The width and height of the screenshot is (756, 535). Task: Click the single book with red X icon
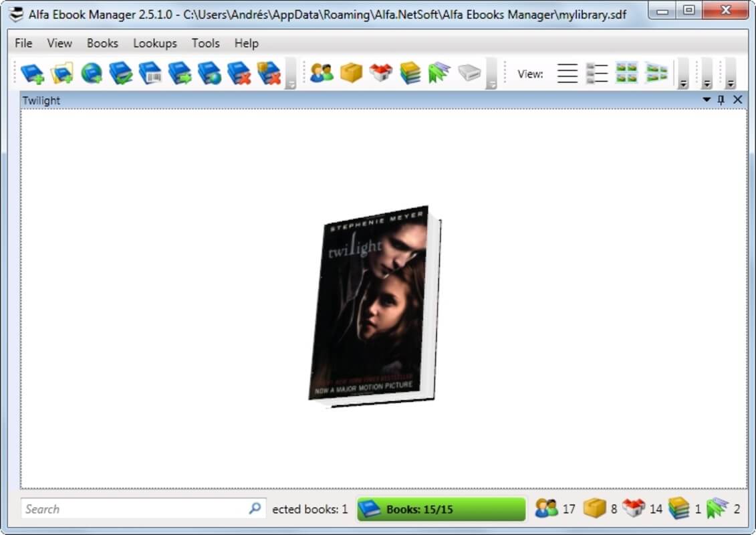pos(239,73)
